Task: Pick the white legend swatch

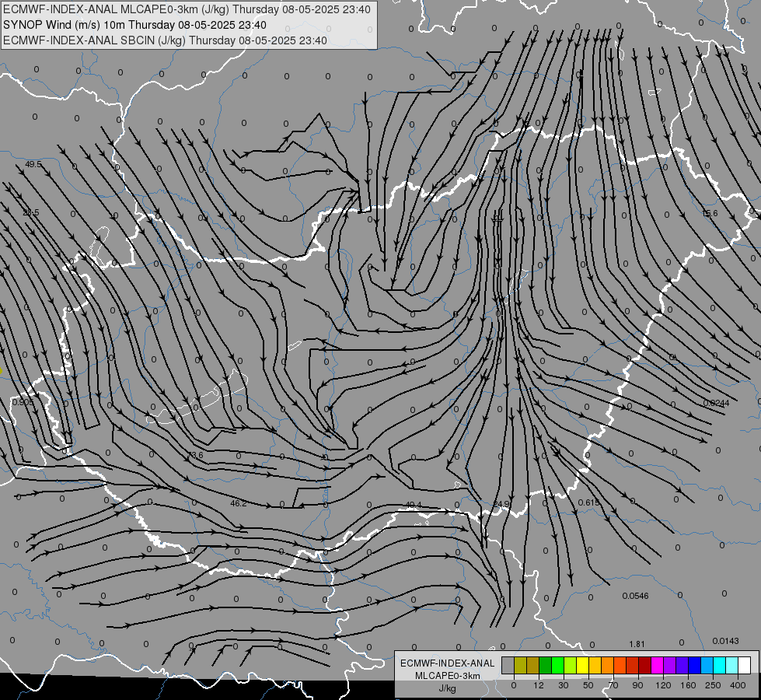Action: click(745, 666)
